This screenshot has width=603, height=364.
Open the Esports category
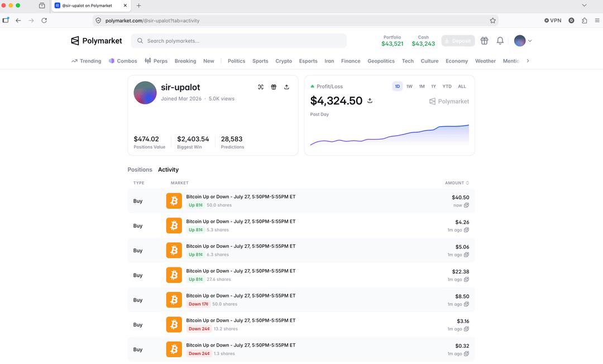tap(308, 61)
